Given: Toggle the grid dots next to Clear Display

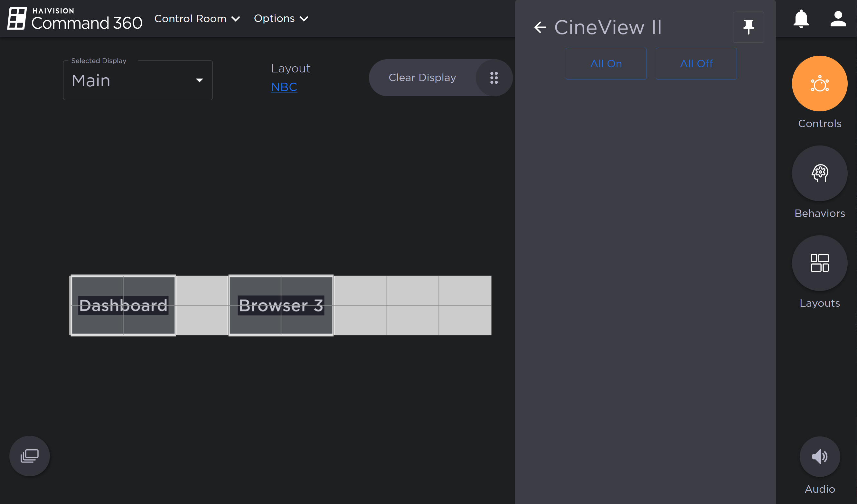Looking at the screenshot, I should coord(494,78).
